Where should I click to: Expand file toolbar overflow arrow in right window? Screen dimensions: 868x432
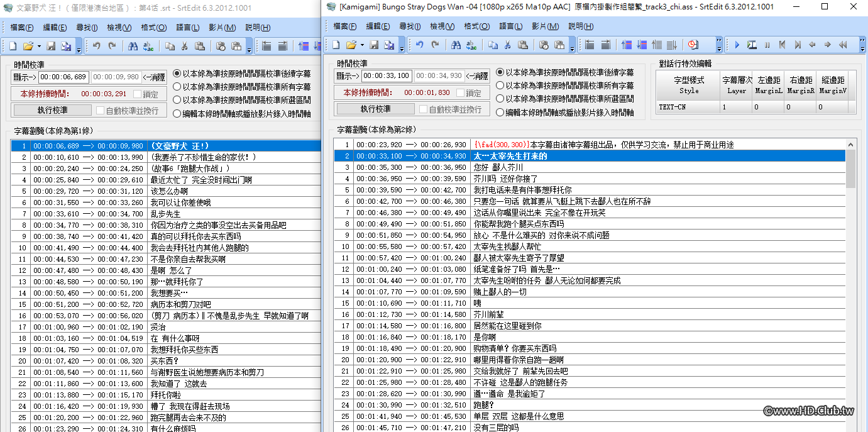(402, 47)
